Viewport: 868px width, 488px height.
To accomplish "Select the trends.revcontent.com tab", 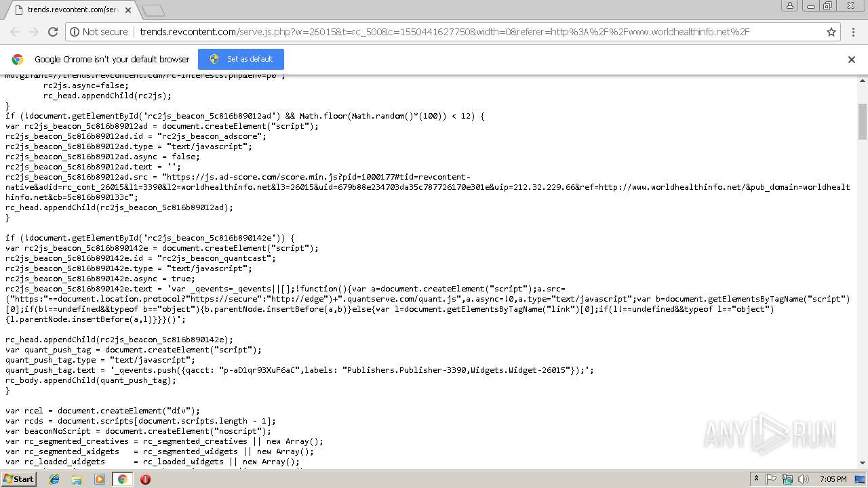I will [x=71, y=10].
